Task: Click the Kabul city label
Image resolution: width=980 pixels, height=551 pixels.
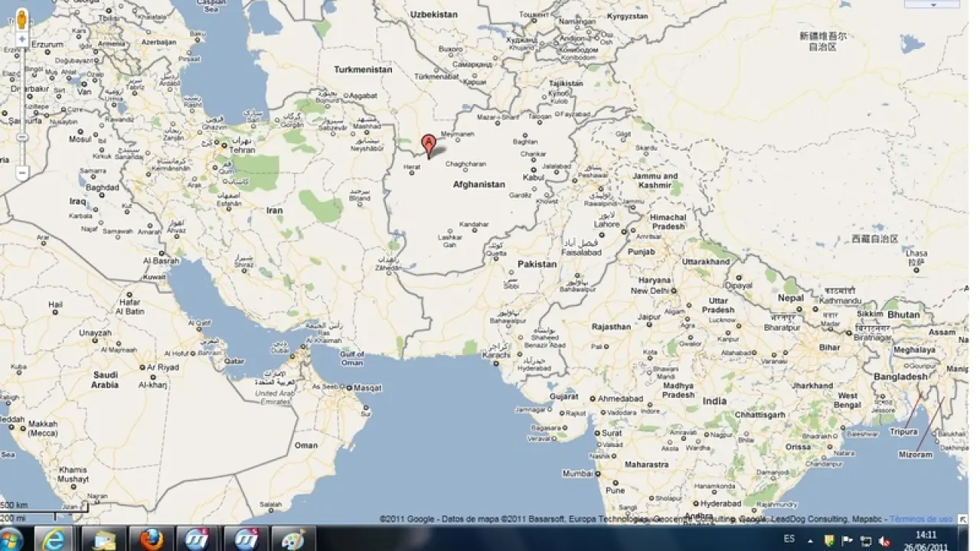Action: coord(532,178)
